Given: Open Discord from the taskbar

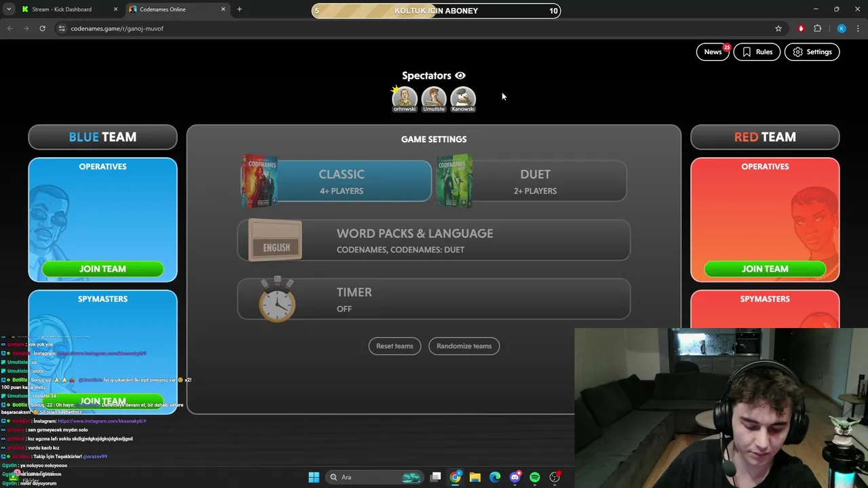Looking at the screenshot, I should (x=515, y=477).
